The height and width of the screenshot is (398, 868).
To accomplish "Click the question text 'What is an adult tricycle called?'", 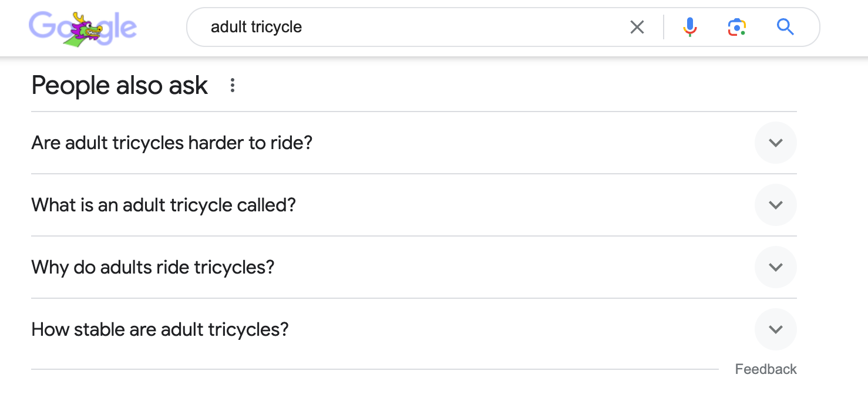I will click(x=163, y=205).
